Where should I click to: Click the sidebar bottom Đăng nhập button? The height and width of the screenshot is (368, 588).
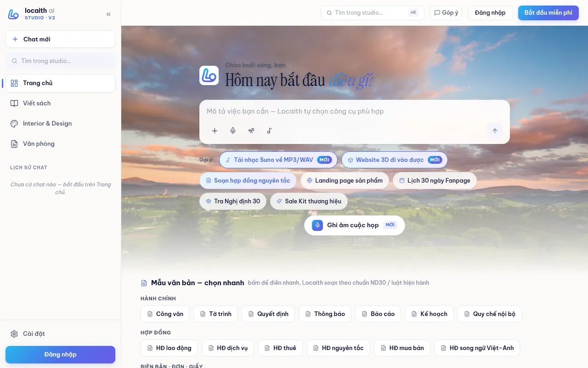tap(60, 355)
